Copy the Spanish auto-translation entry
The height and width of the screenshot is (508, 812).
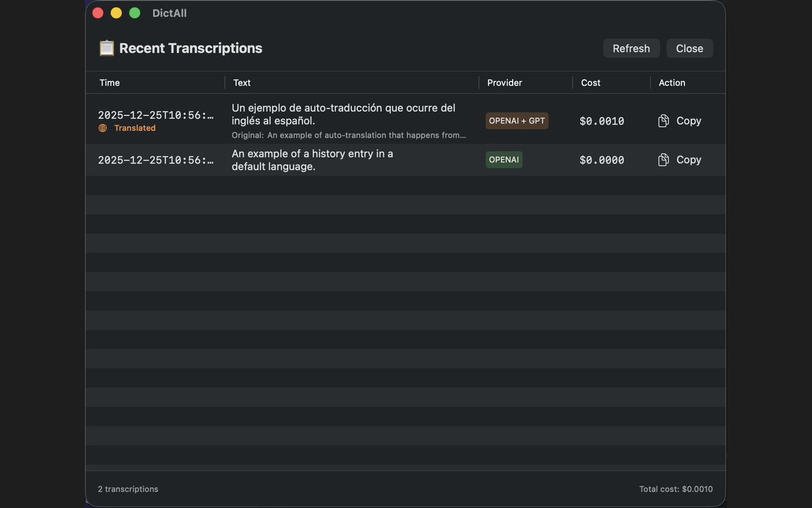click(679, 121)
